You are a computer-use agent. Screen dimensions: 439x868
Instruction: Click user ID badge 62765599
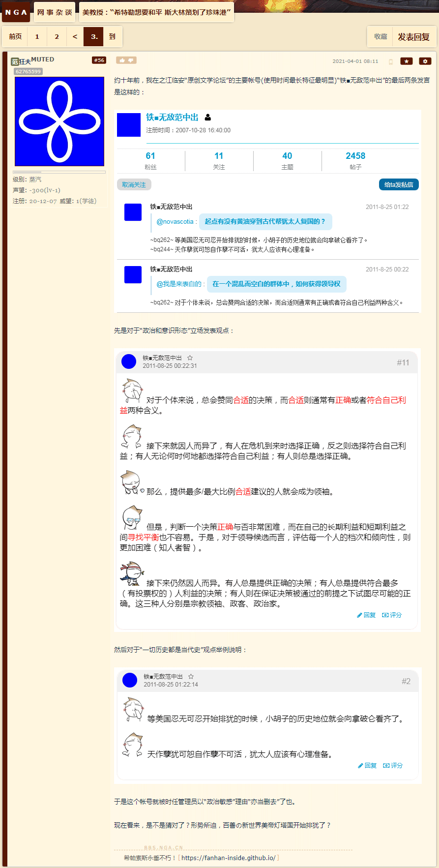(x=28, y=71)
